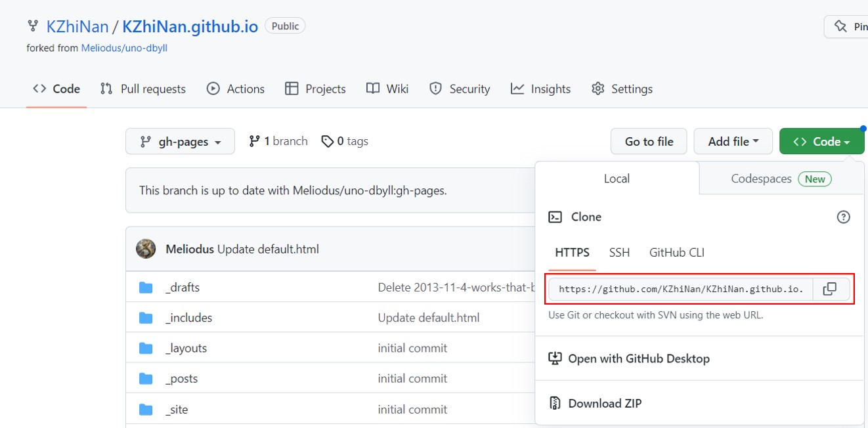The height and width of the screenshot is (428, 868).
Task: Open the Security tab
Action: (x=460, y=89)
